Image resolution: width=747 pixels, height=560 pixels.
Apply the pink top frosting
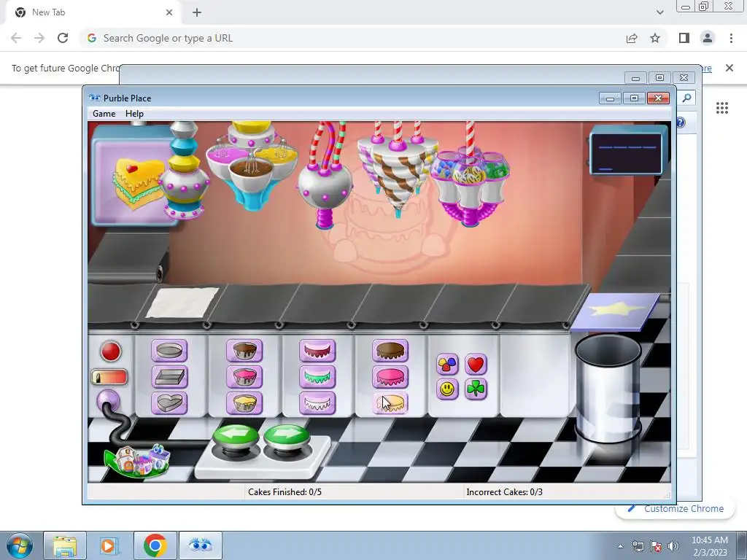click(390, 377)
